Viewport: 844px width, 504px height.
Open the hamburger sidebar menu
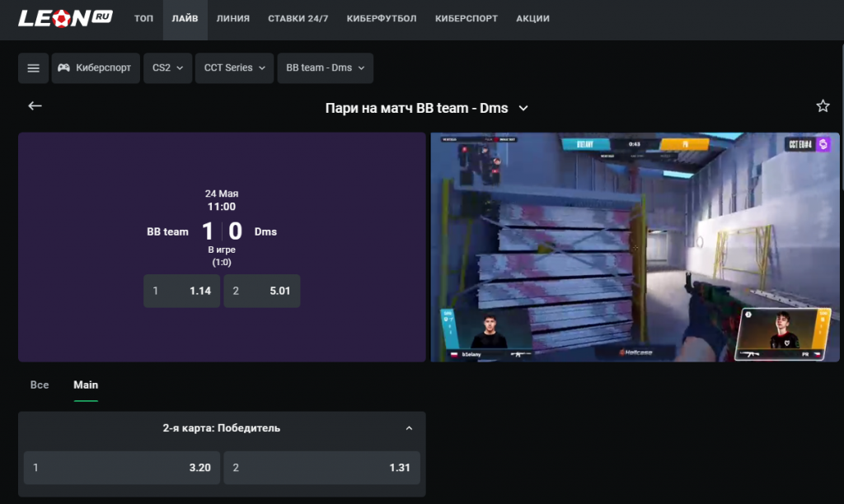click(33, 68)
